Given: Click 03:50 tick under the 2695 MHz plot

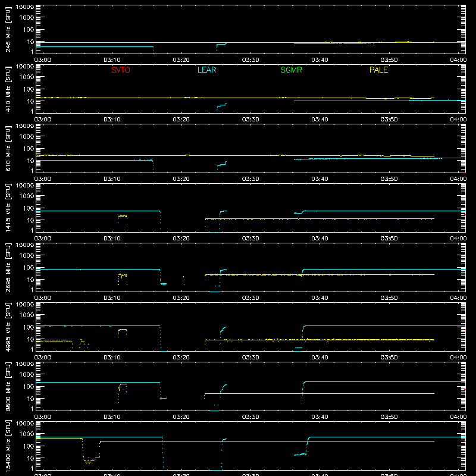Looking at the screenshot, I should (x=389, y=298).
